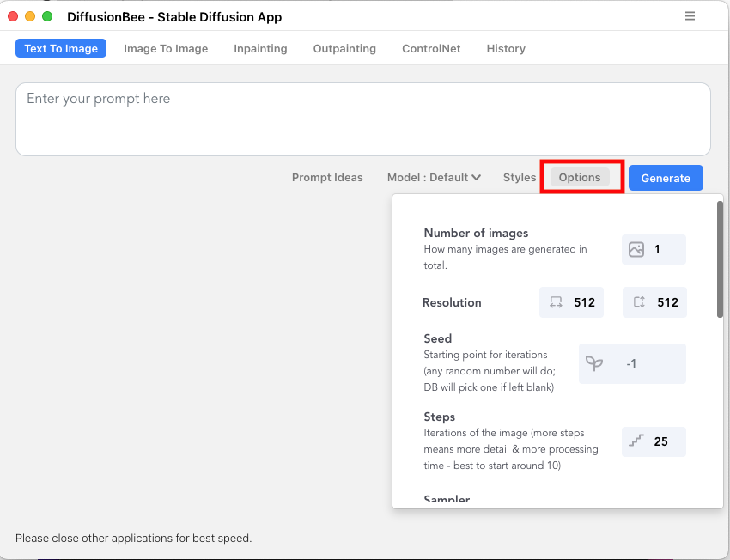
Task: Click the seedling icon in Seed field
Action: pyautogui.click(x=594, y=363)
